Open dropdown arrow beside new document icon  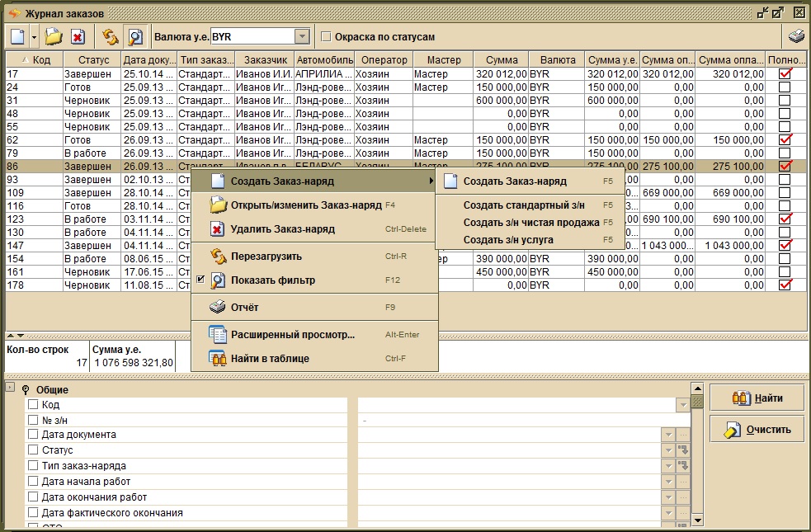pos(34,37)
